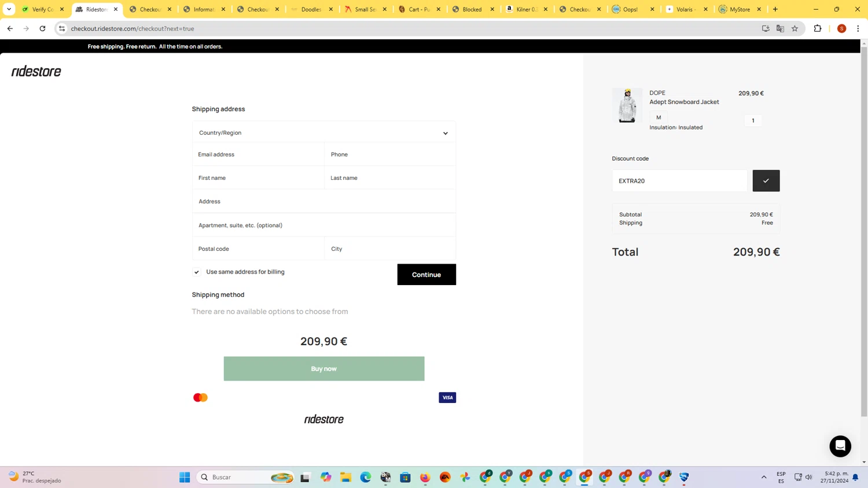Switch to the Kilner tab

click(527, 9)
